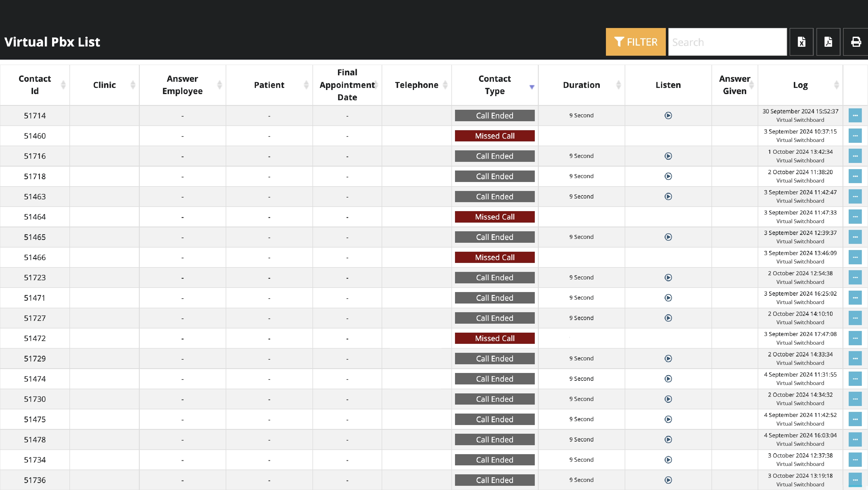Click the Excel export icon
This screenshot has height=490, width=868.
(x=801, y=42)
